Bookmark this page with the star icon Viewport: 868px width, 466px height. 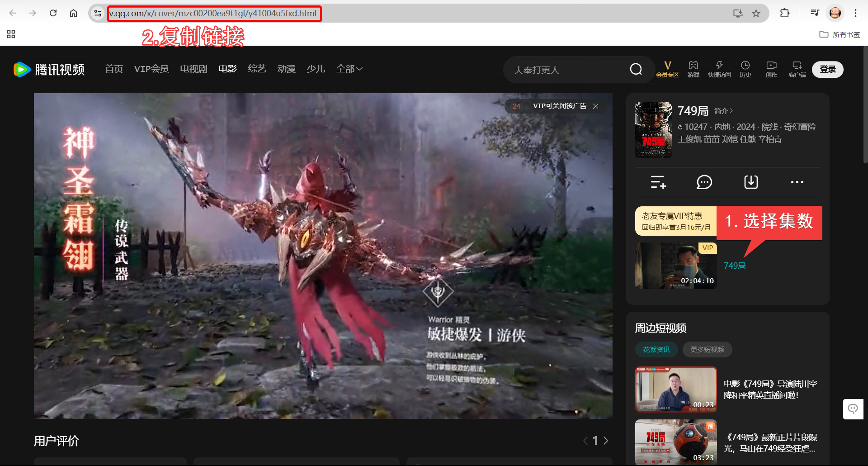(756, 13)
